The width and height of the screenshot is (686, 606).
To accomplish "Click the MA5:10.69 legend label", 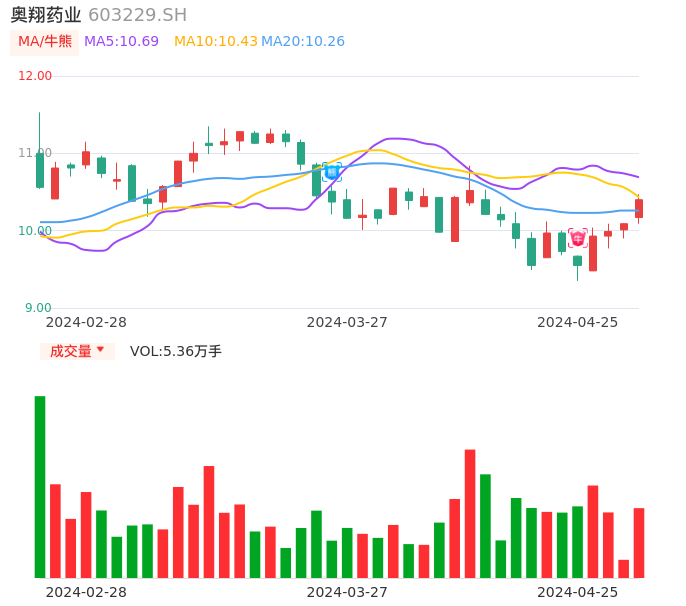I will (x=121, y=42).
